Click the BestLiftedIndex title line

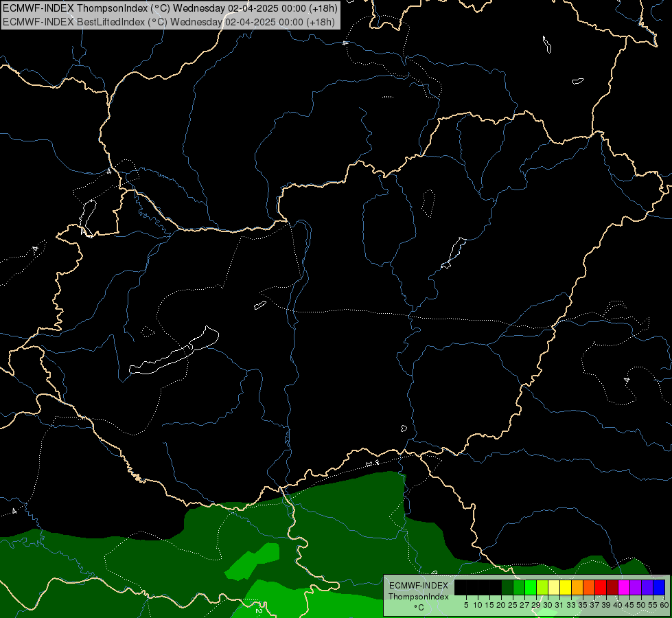click(169, 22)
